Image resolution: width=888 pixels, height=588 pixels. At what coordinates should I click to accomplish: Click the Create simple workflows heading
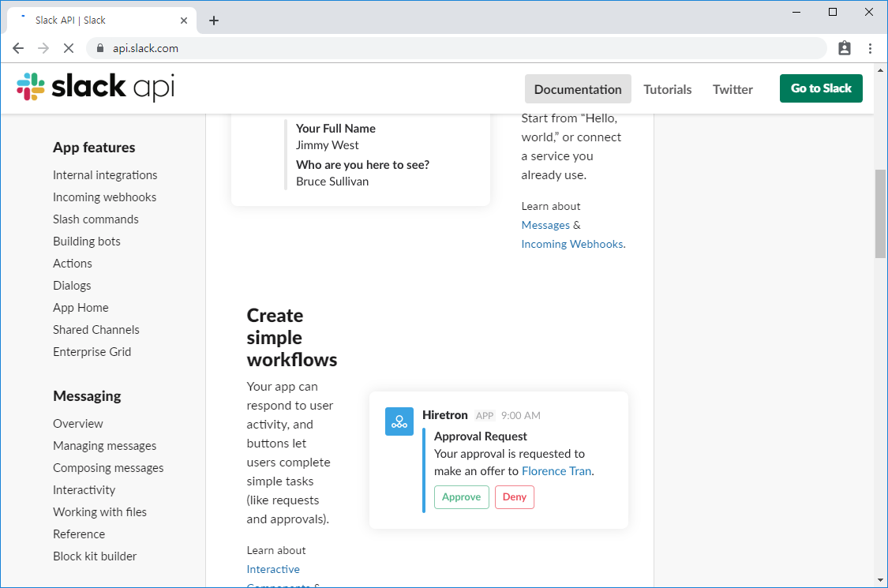[291, 338]
